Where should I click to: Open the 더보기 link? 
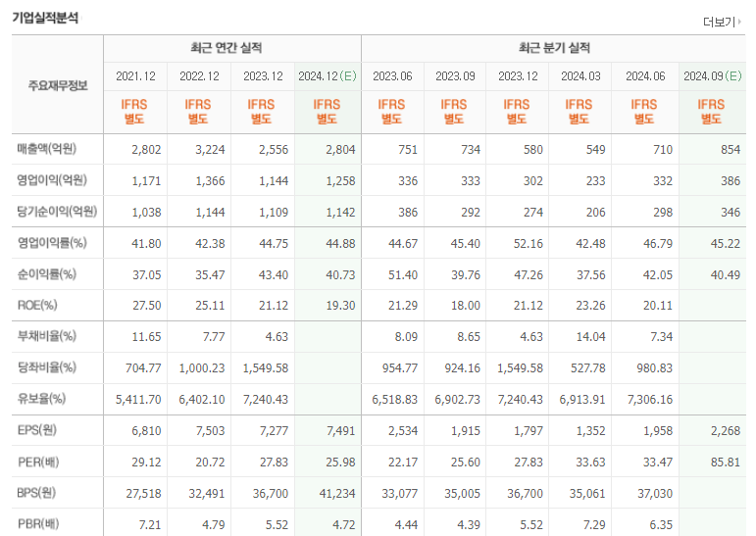tap(722, 22)
